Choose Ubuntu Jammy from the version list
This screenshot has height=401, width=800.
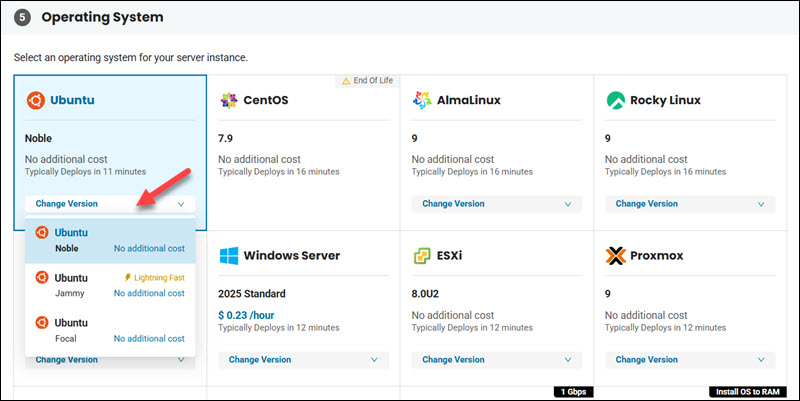[x=110, y=286]
